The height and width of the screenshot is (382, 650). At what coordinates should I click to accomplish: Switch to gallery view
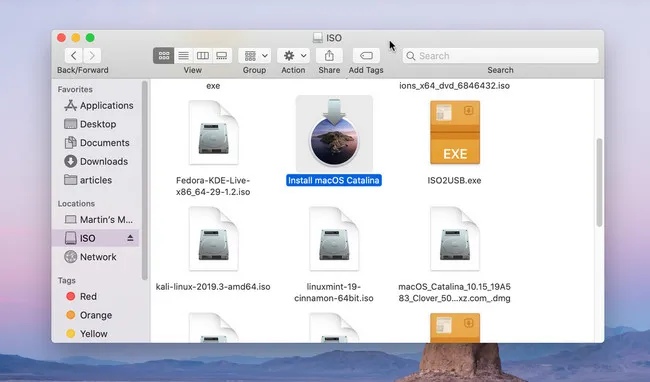(222, 56)
